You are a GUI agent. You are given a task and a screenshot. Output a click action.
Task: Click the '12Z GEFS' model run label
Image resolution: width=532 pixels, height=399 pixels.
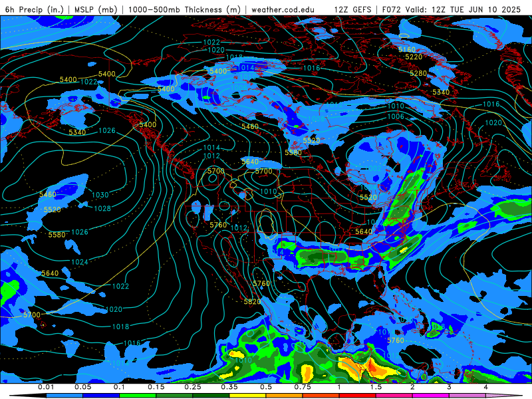point(352,9)
